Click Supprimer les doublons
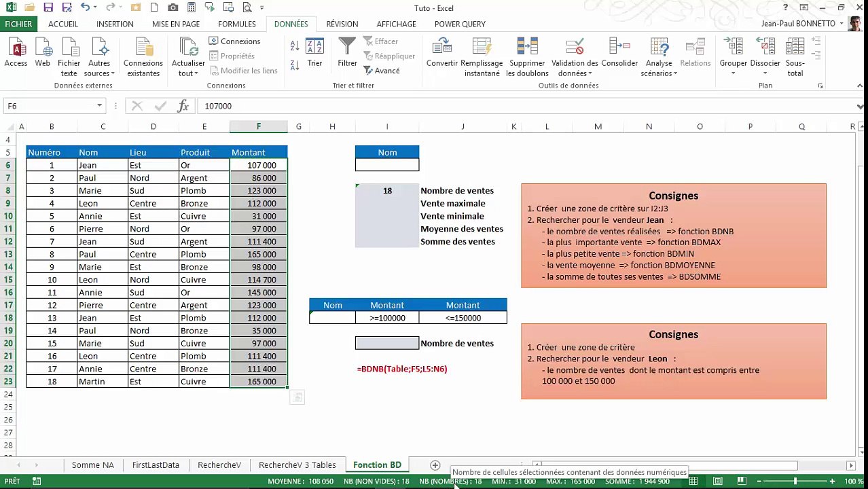The height and width of the screenshot is (489, 868). click(x=527, y=58)
